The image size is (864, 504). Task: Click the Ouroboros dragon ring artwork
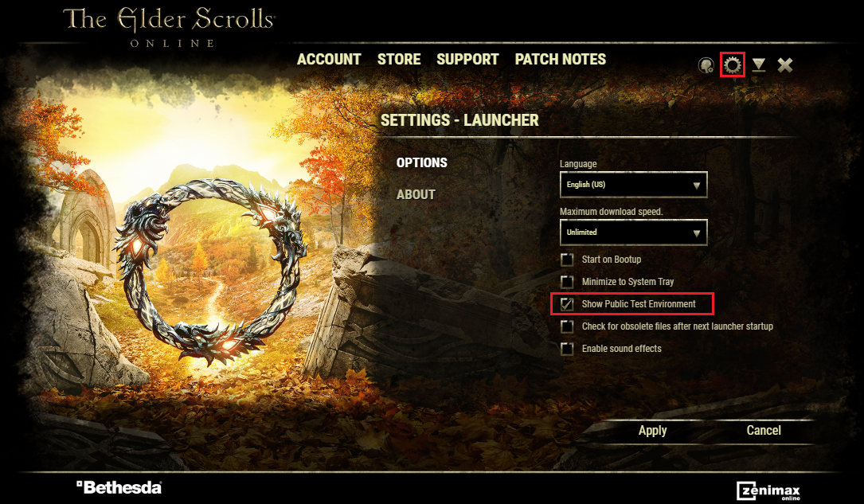pos(210,271)
